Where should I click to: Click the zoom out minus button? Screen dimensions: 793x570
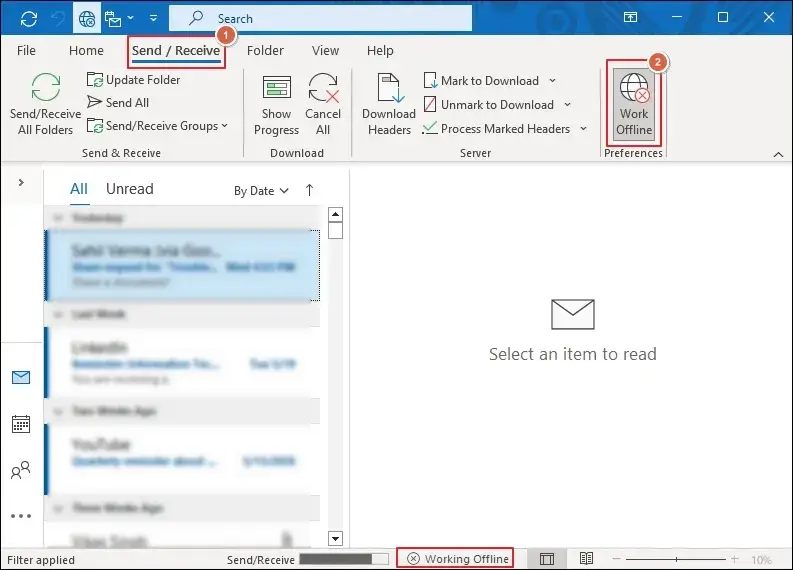point(616,559)
